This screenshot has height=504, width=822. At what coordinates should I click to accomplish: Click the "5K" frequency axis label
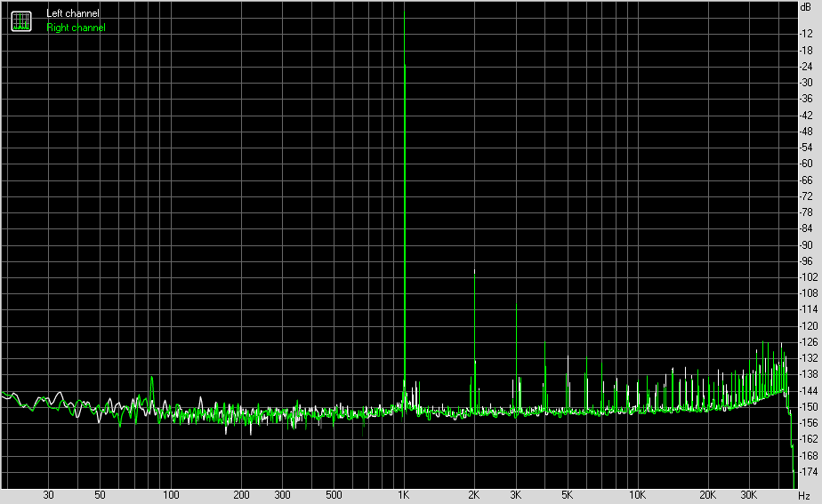click(x=568, y=494)
